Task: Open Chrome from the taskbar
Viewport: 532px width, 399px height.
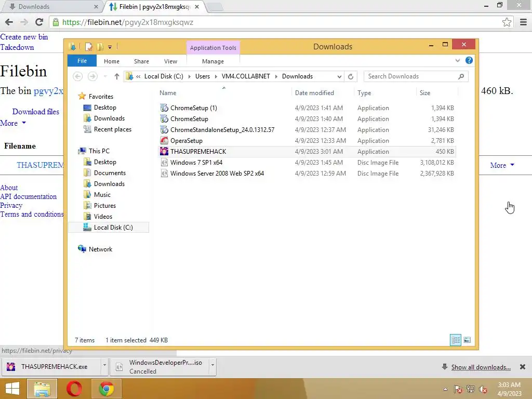Action: 106,389
